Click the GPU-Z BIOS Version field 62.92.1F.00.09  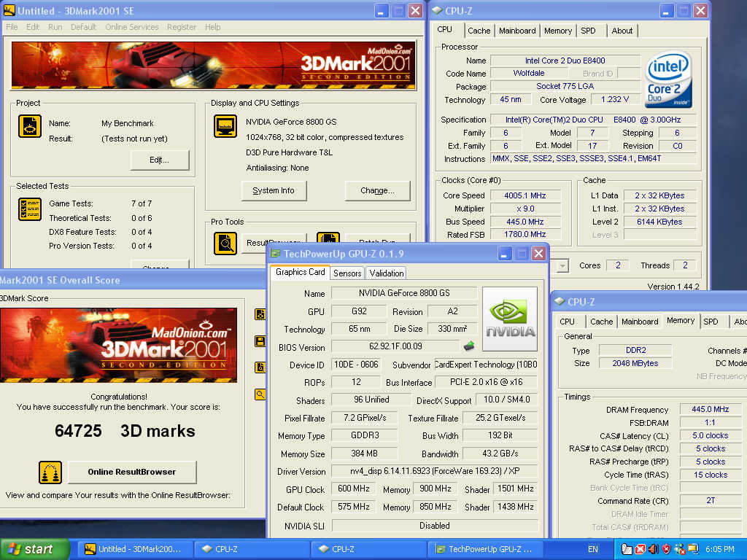point(395,346)
